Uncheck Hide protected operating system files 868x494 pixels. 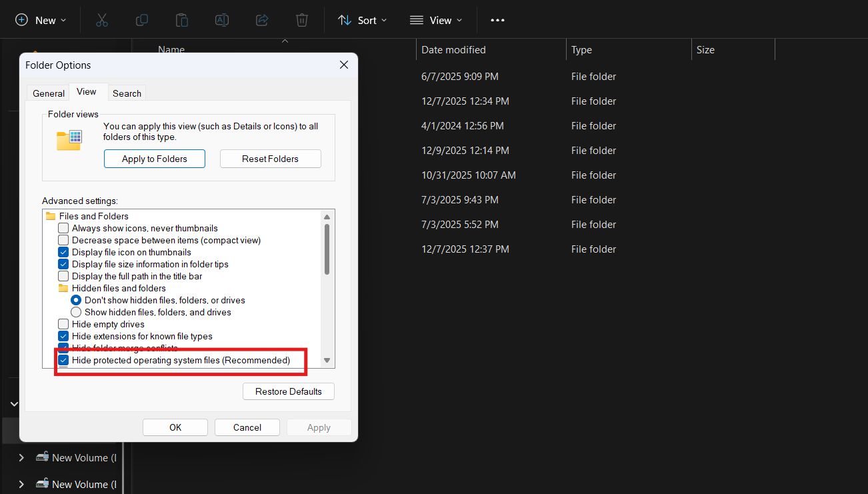(63, 360)
